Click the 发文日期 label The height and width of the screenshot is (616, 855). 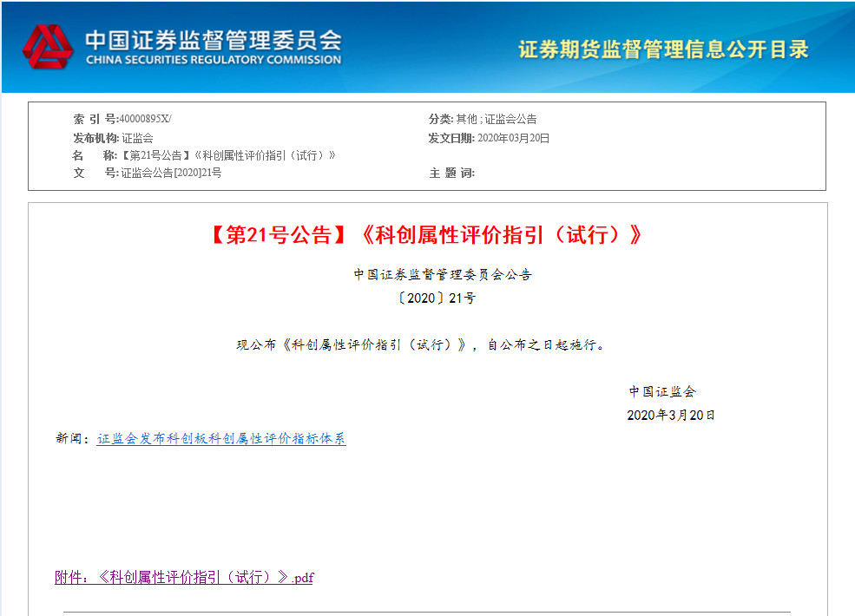[x=451, y=138]
